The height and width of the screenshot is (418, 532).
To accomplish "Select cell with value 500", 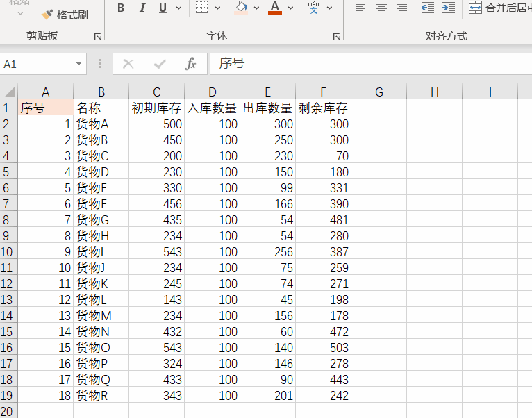I will 156,124.
